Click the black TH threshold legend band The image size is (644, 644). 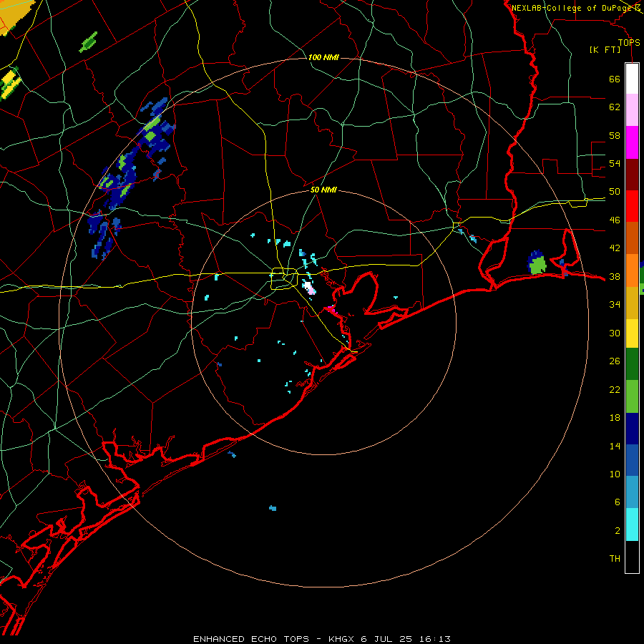click(632, 557)
